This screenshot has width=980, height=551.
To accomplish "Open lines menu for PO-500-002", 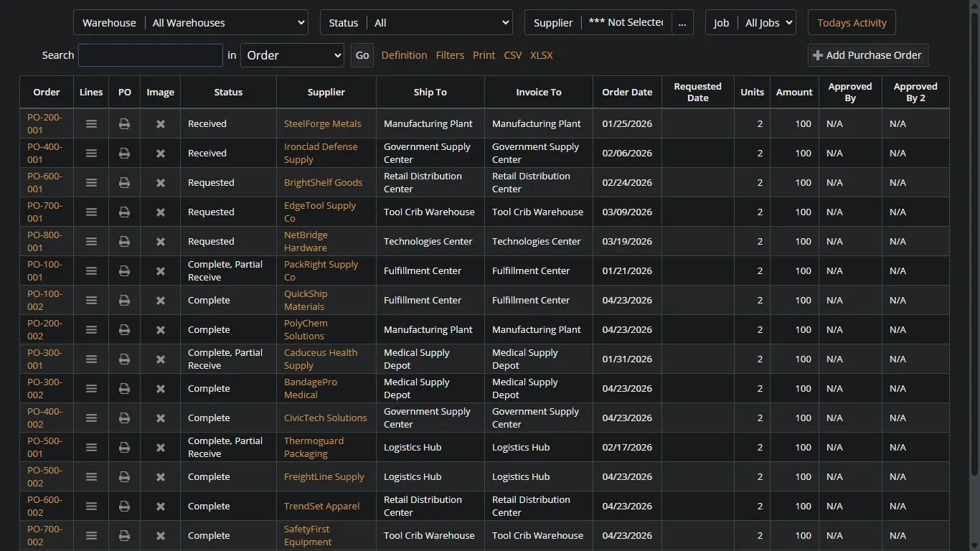I will coord(91,477).
